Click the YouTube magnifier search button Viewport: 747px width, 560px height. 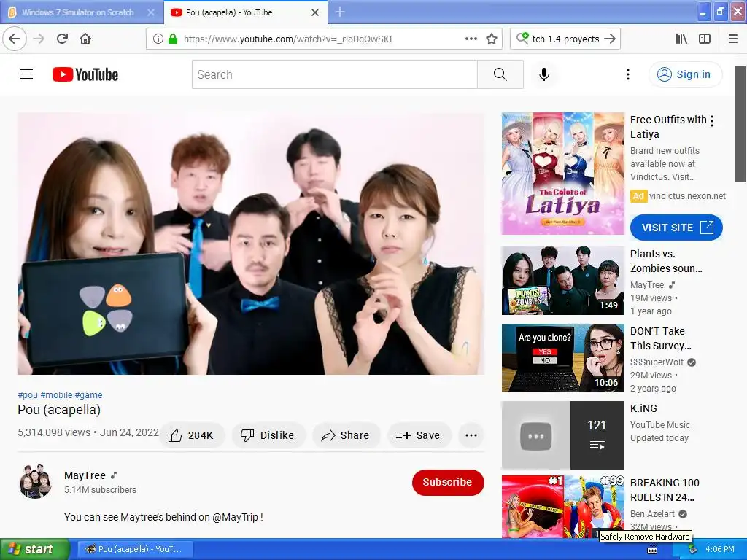(500, 74)
